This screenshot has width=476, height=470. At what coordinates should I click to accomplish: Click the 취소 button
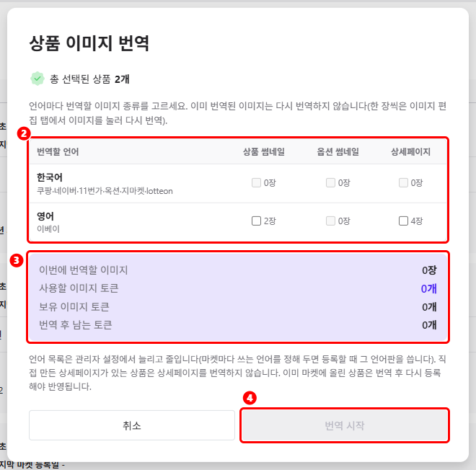pyautogui.click(x=132, y=425)
